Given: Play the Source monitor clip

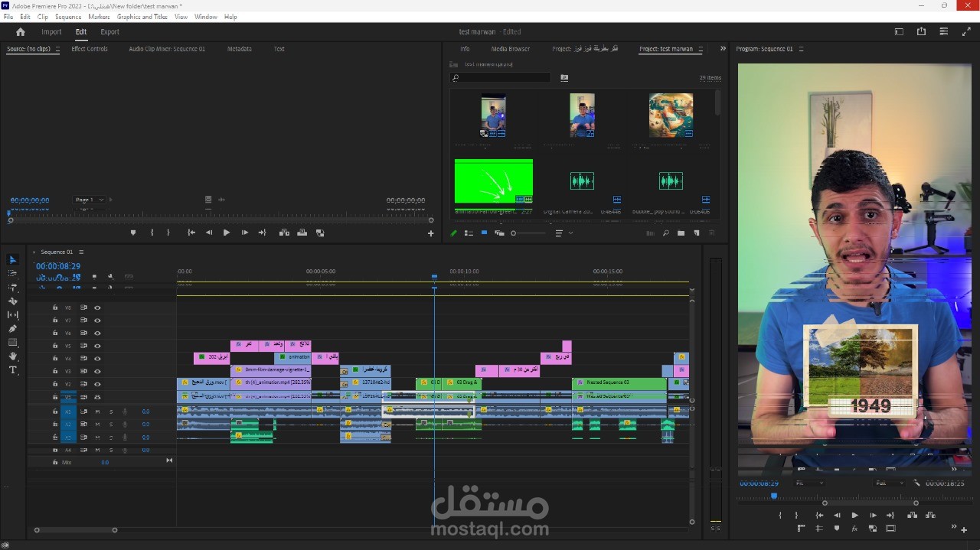Looking at the screenshot, I should tap(227, 233).
